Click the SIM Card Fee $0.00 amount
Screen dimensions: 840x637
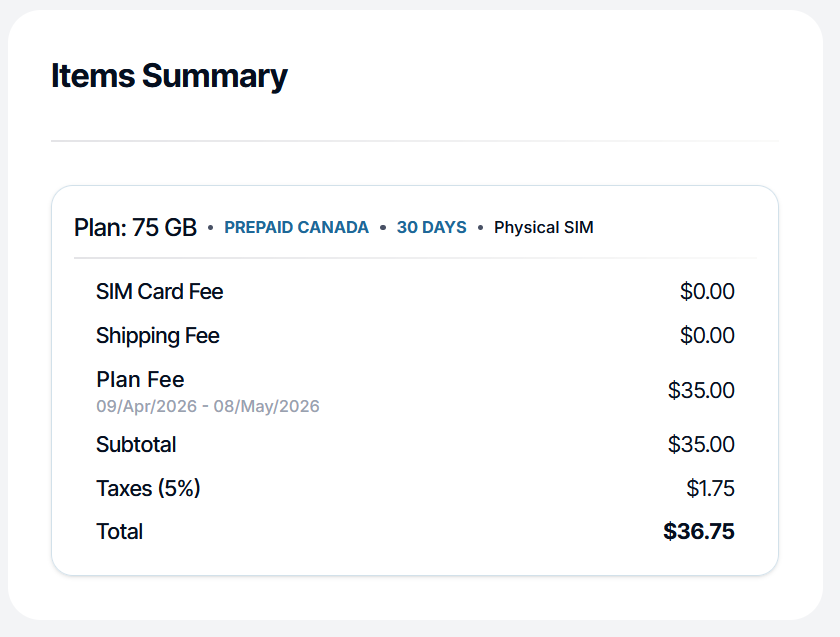coord(707,292)
